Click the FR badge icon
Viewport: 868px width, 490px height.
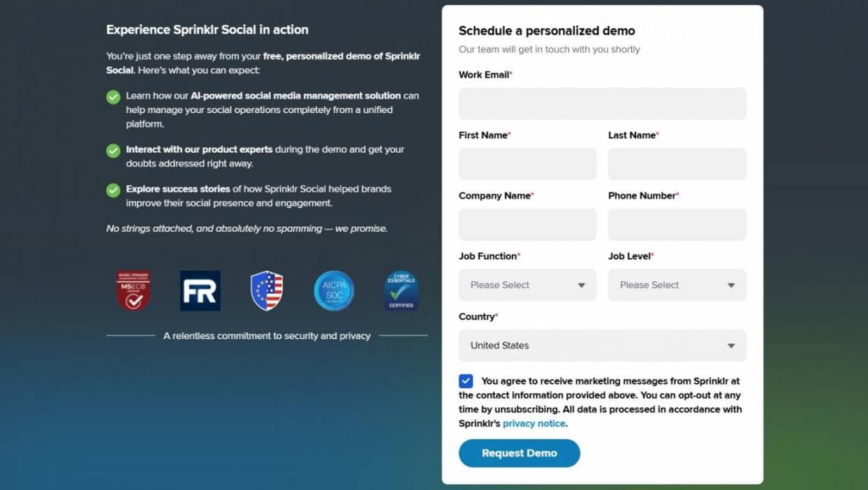pyautogui.click(x=200, y=290)
